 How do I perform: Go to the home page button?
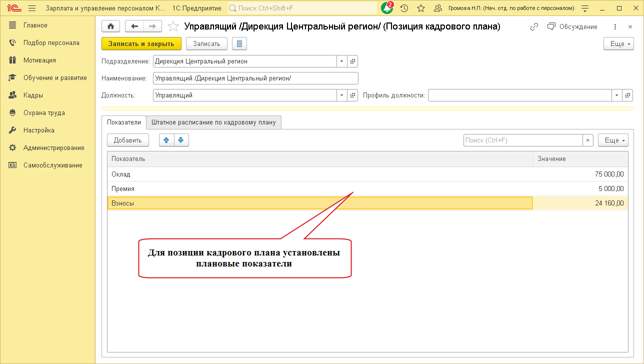click(x=111, y=26)
